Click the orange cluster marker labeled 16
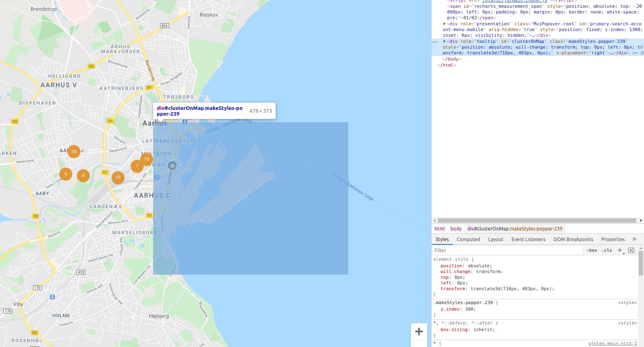The image size is (644, 347). [147, 159]
